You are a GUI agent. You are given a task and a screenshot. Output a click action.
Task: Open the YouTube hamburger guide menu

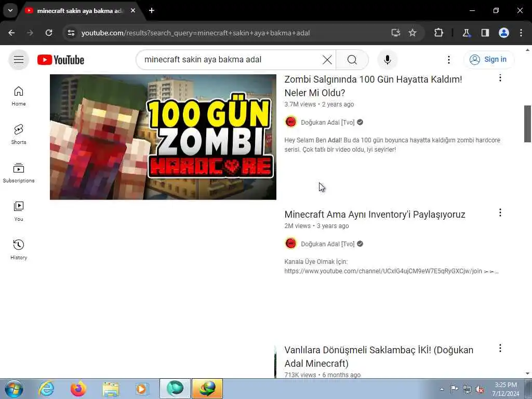[19, 60]
